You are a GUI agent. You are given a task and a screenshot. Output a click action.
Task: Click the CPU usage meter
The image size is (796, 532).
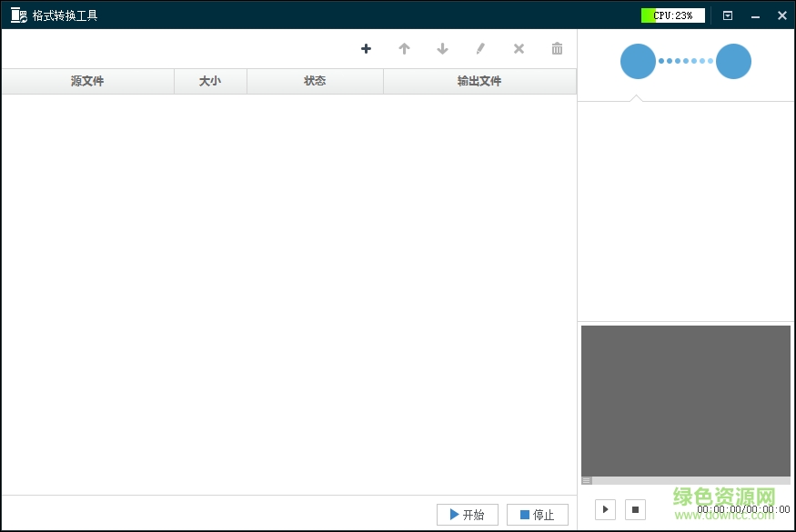pyautogui.click(x=672, y=14)
